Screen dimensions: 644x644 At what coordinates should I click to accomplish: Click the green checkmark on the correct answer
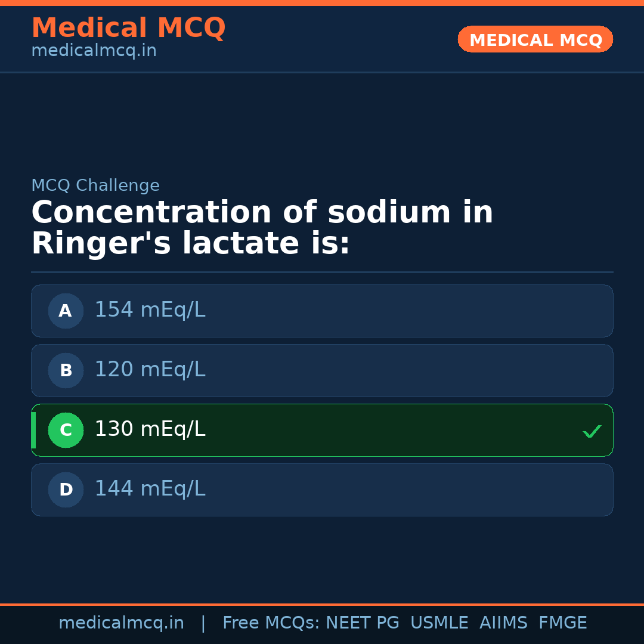click(x=592, y=431)
